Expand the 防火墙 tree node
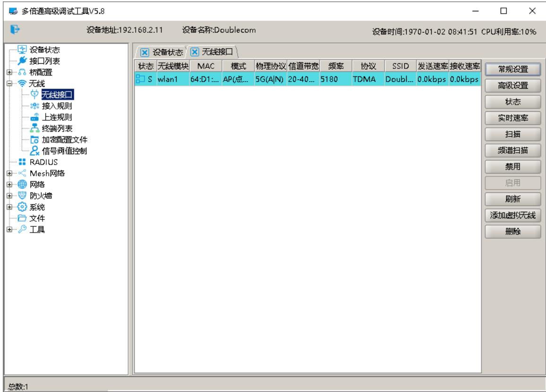546x392 pixels. (9, 196)
